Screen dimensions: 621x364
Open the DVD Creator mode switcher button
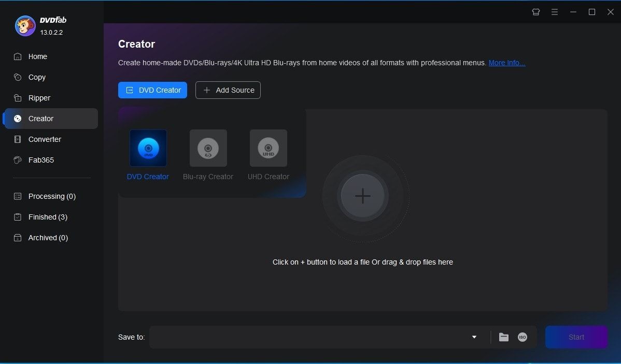[x=152, y=90]
